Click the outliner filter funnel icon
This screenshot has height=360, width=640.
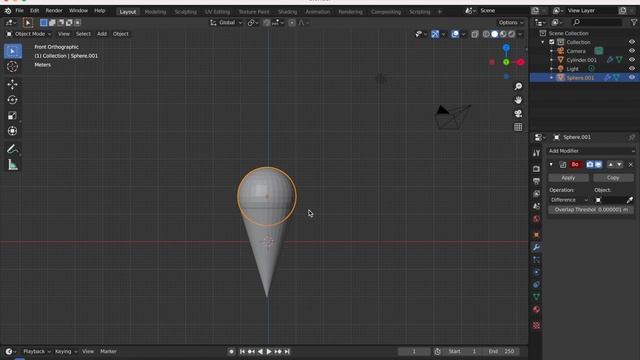[x=634, y=22]
